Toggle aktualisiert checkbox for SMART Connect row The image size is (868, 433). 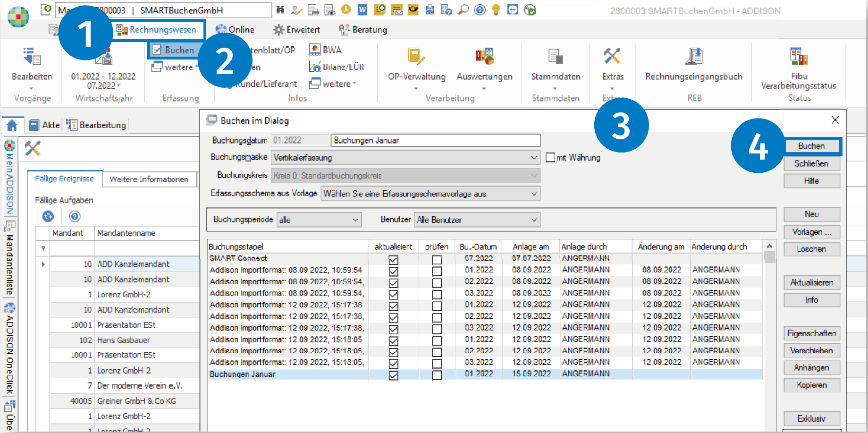(393, 260)
